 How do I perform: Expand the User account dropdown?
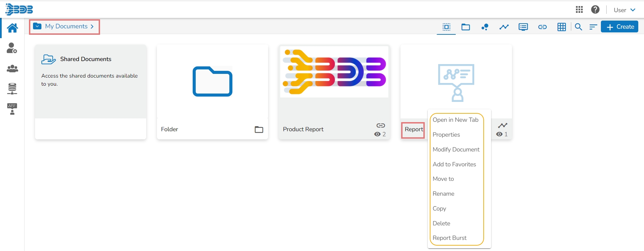(624, 10)
